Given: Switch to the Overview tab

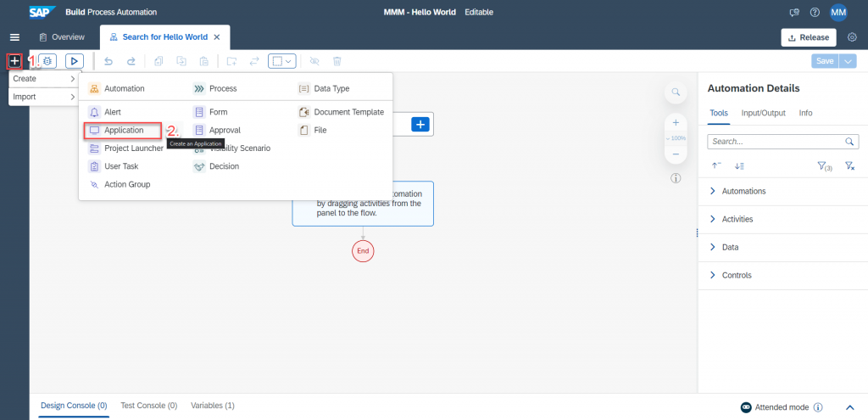Looking at the screenshot, I should (x=61, y=37).
